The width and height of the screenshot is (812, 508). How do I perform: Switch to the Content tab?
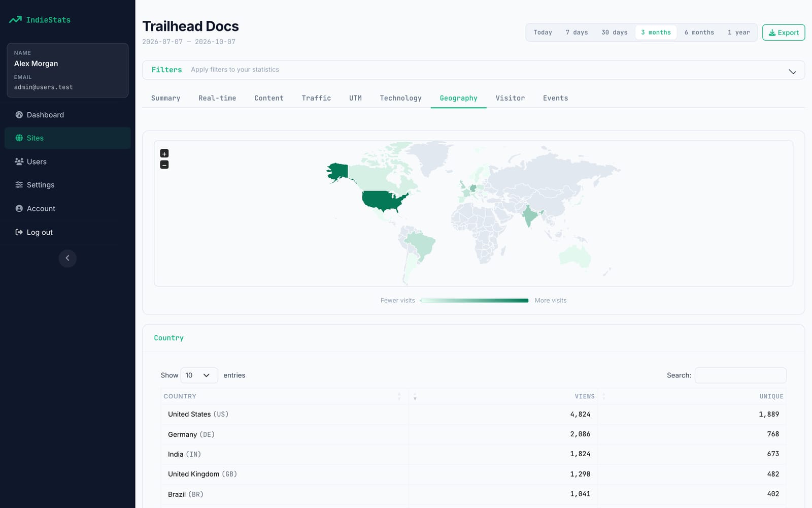point(269,98)
